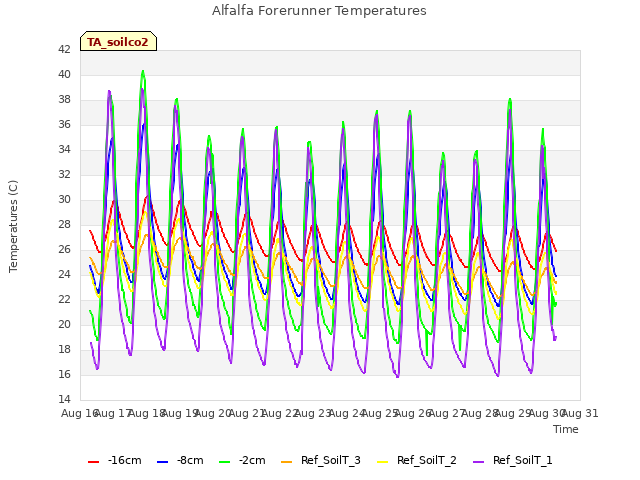Click the 36 y-axis tick label
This screenshot has width=640, height=480.
[64, 124]
